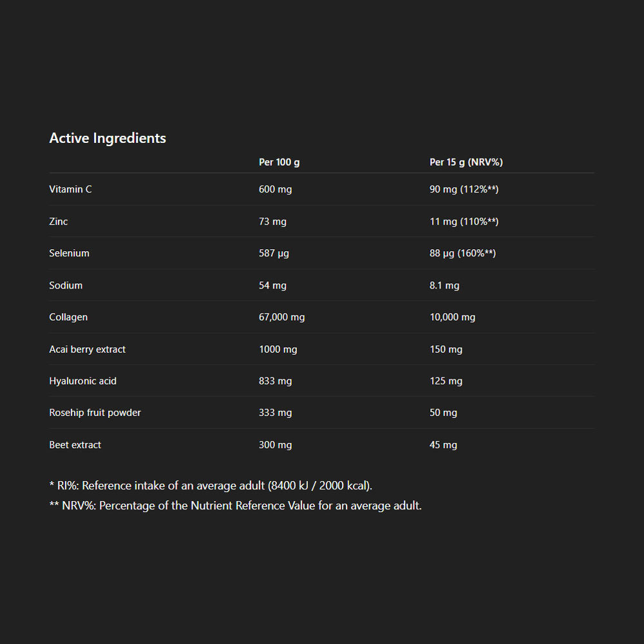Select the Beet extract row label
The width and height of the screenshot is (644, 644).
[x=75, y=444]
